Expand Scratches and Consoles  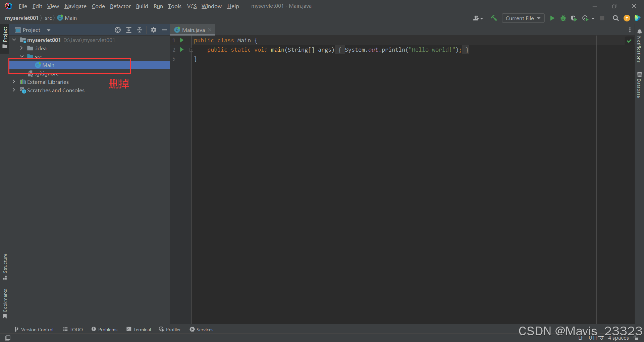point(14,90)
